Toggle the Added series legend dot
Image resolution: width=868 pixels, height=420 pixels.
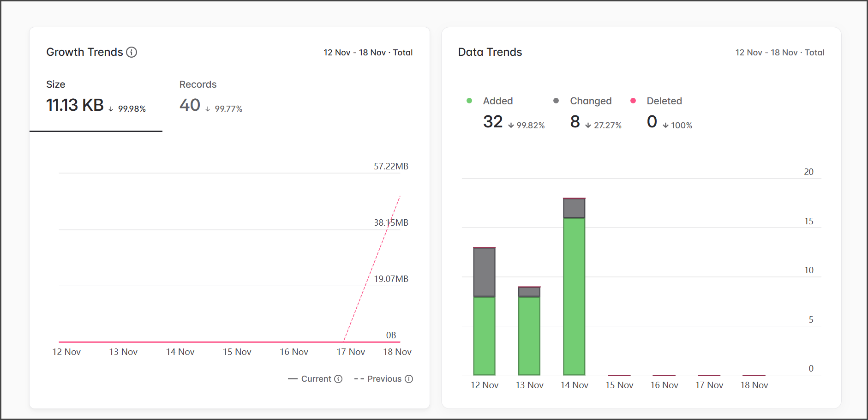click(x=469, y=101)
